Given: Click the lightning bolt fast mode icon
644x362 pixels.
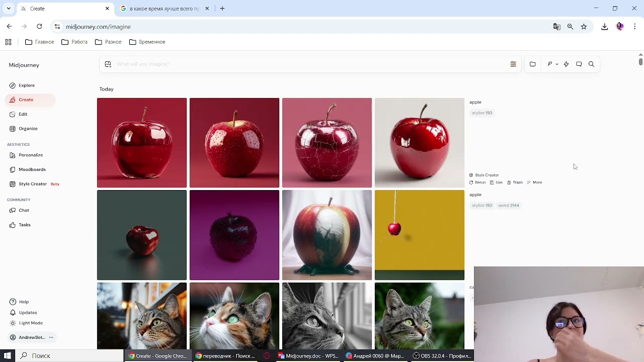Looking at the screenshot, I should point(566,64).
